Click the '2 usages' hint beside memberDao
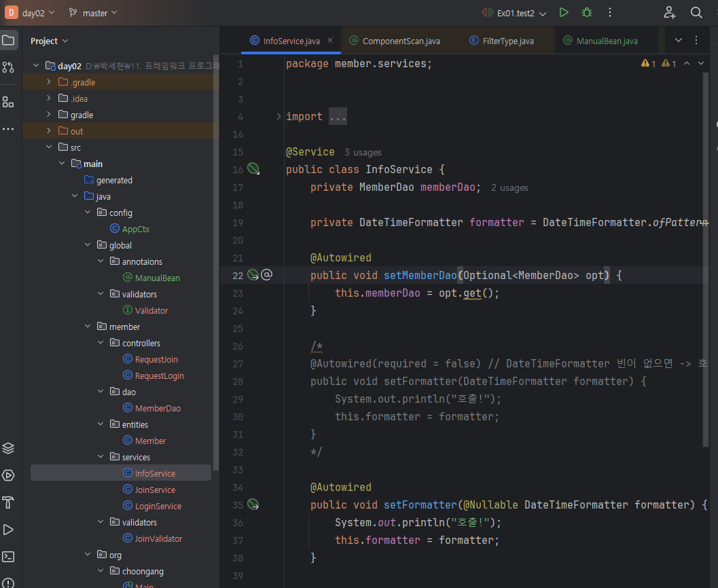Screen dimensions: 718x588 (509, 187)
